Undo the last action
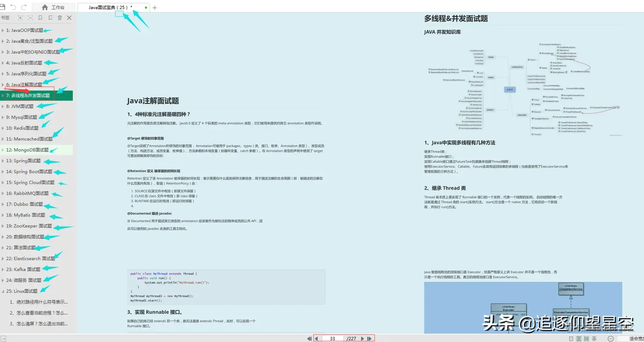Viewport: 644px width, 342px height. [13, 7]
